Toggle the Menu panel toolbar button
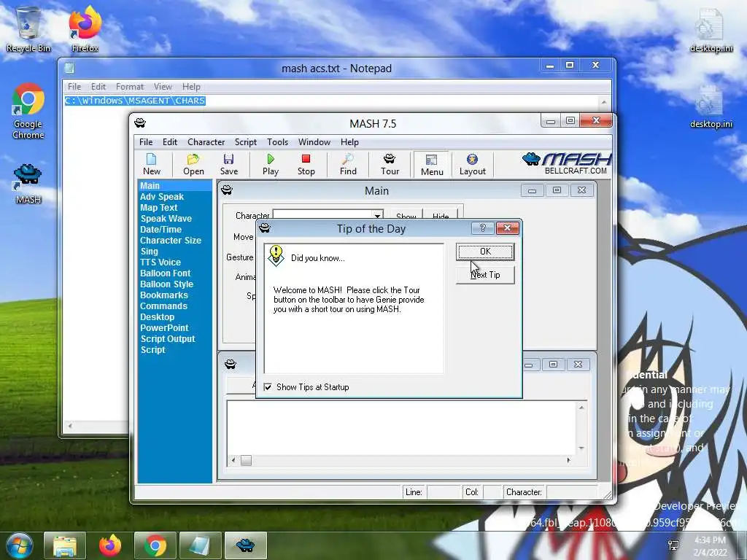Viewport: 747px width, 560px height. coord(432,164)
